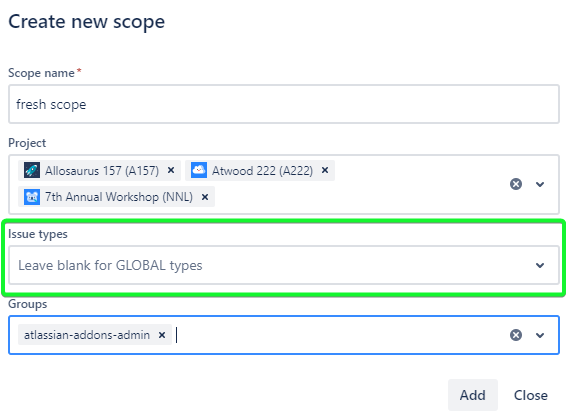The height and width of the screenshot is (415, 570).
Task: Remove Allosaurus 157 (A157) project tag
Action: tap(171, 170)
